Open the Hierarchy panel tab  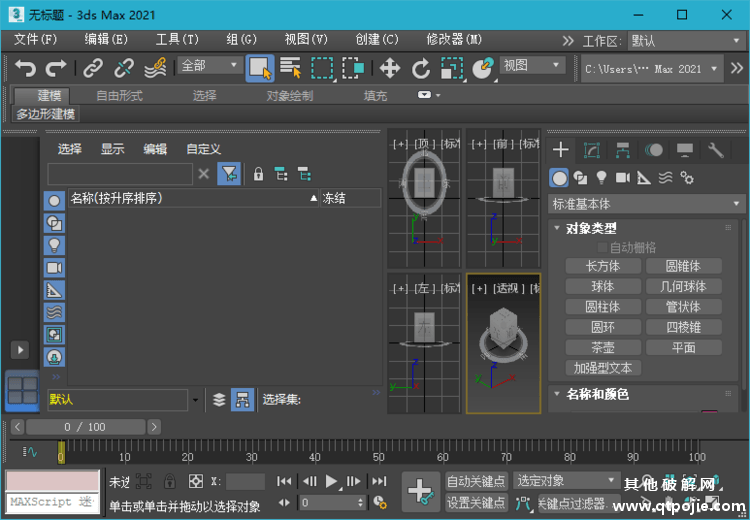[622, 150]
